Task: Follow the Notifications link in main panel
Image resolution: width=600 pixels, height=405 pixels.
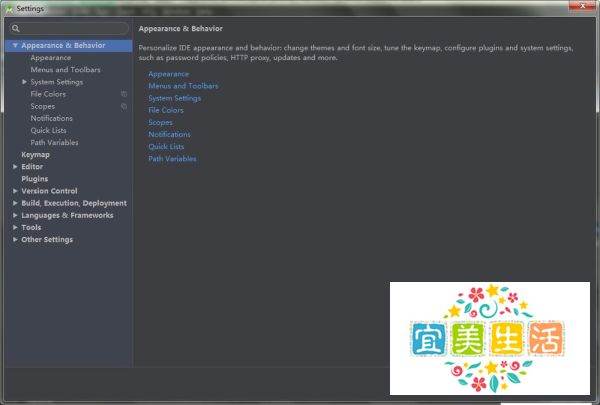Action: pos(170,134)
